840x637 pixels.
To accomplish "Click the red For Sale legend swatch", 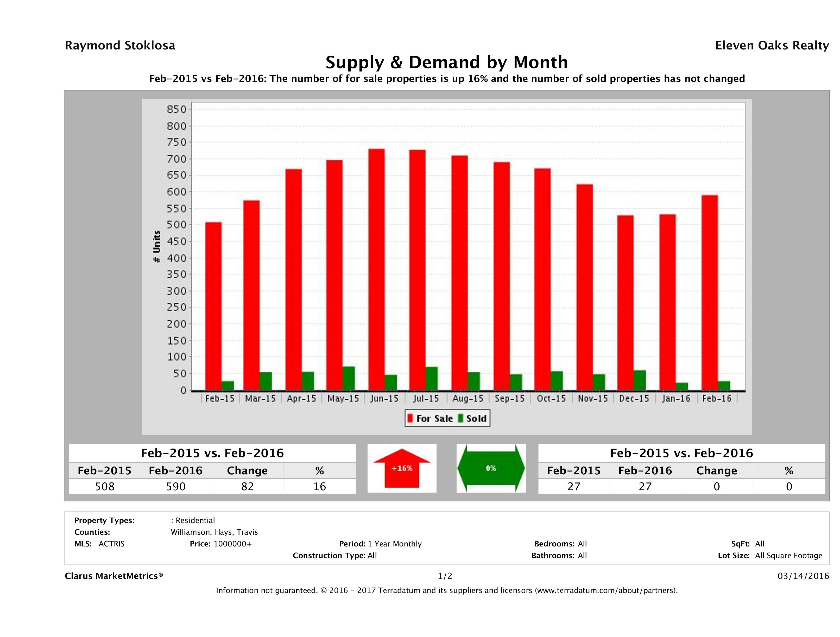I will pos(410,418).
